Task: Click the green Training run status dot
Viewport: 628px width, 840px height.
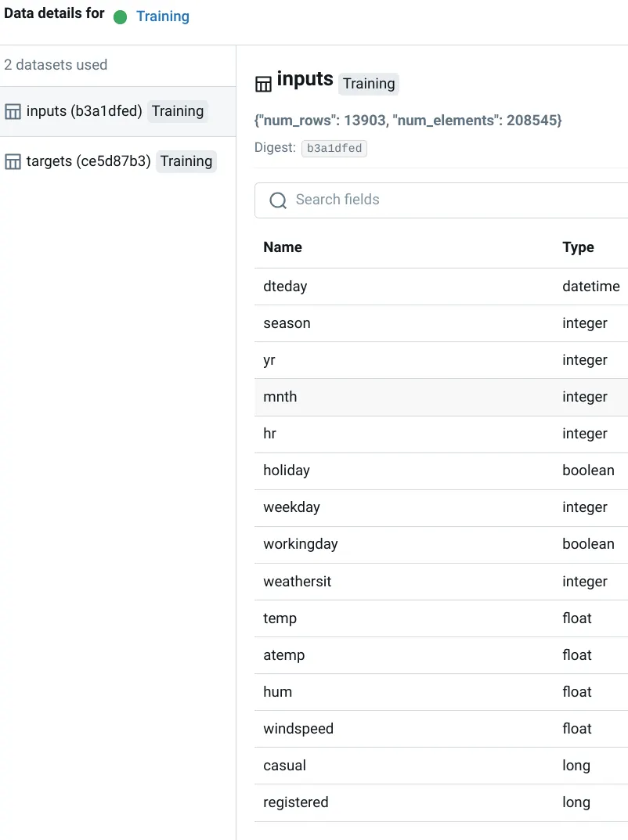Action: tap(120, 17)
